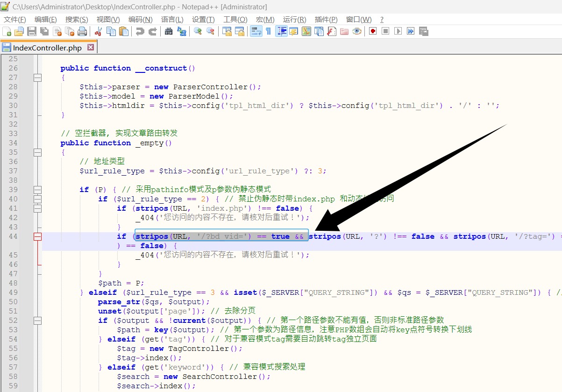Open the 语言(L) menu
The height and width of the screenshot is (392, 562).
[172, 19]
